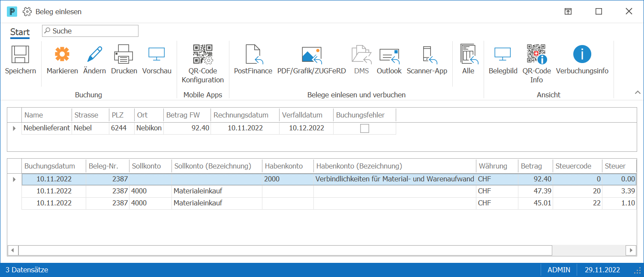Image resolution: width=644 pixels, height=277 pixels.
Task: Click the Steuer column header
Action: tap(619, 166)
